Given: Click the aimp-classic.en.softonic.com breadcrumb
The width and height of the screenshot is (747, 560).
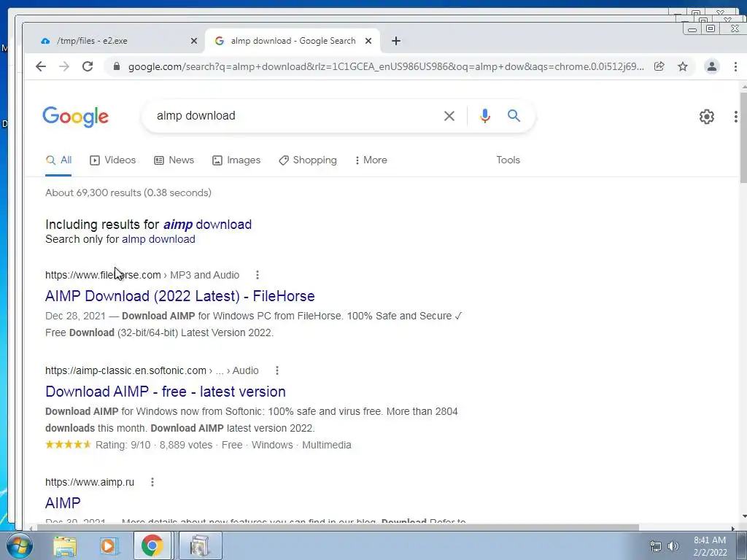Looking at the screenshot, I should (x=152, y=371).
